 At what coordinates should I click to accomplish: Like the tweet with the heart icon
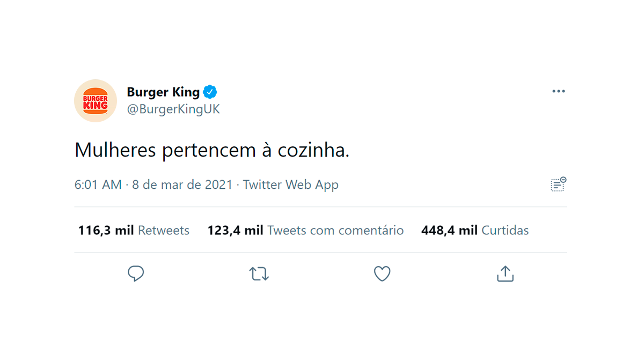(382, 274)
